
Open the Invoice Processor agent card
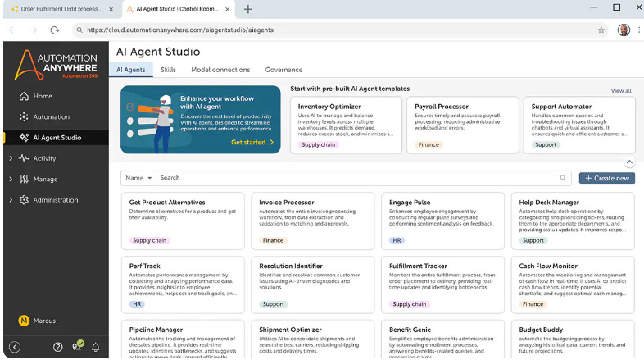312,221
